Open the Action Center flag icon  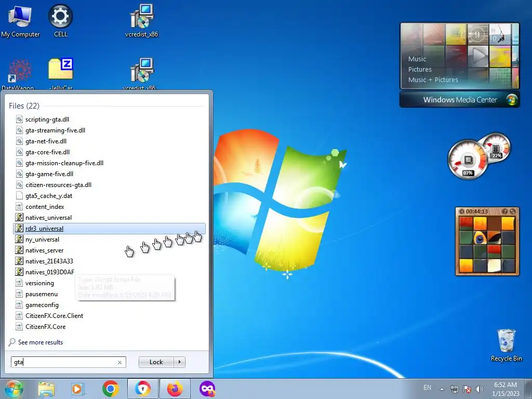click(467, 389)
